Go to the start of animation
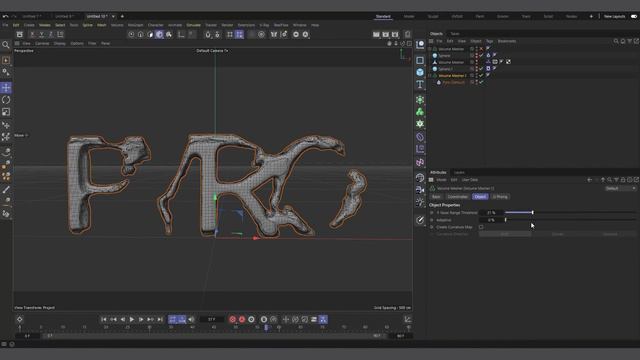 [104, 320]
